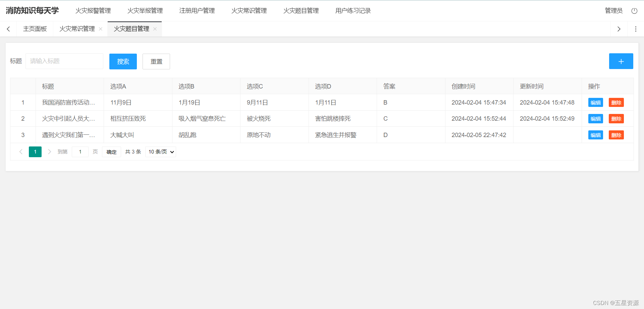Click creation time 2024-02-05 22:47:42

click(x=479, y=135)
